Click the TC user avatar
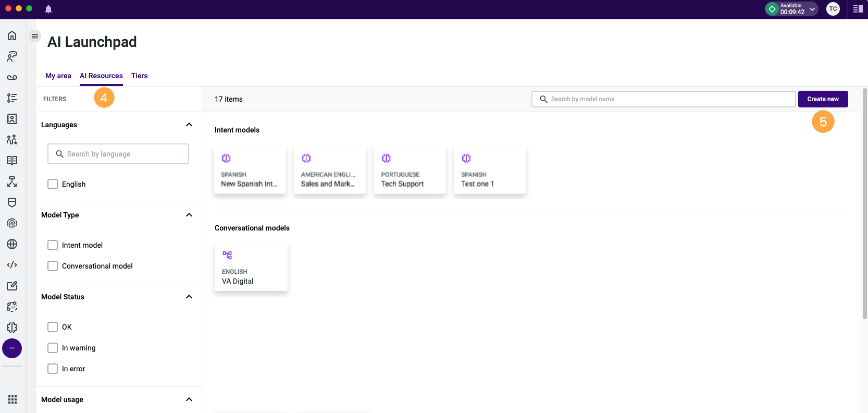This screenshot has height=413, width=868. tap(833, 9)
